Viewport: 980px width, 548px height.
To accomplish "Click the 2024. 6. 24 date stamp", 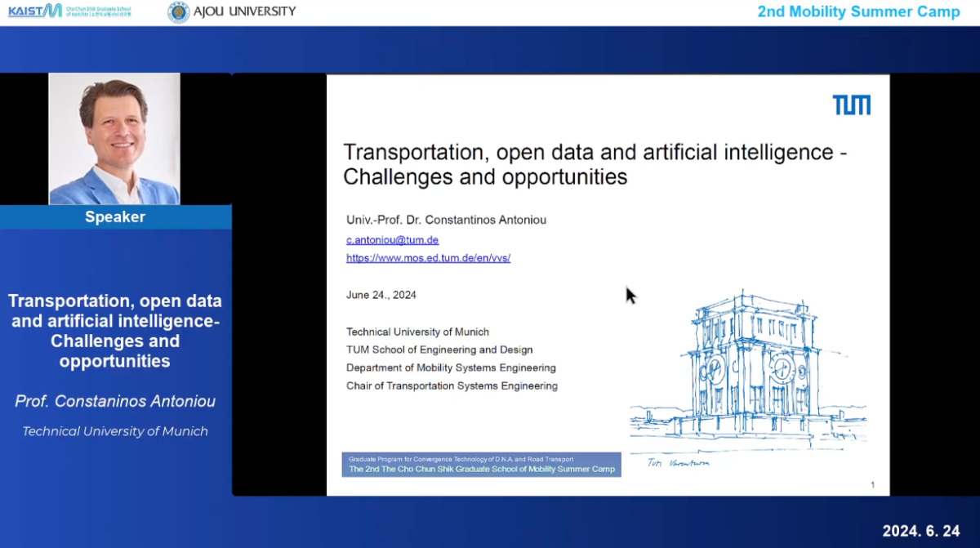I will 920,531.
